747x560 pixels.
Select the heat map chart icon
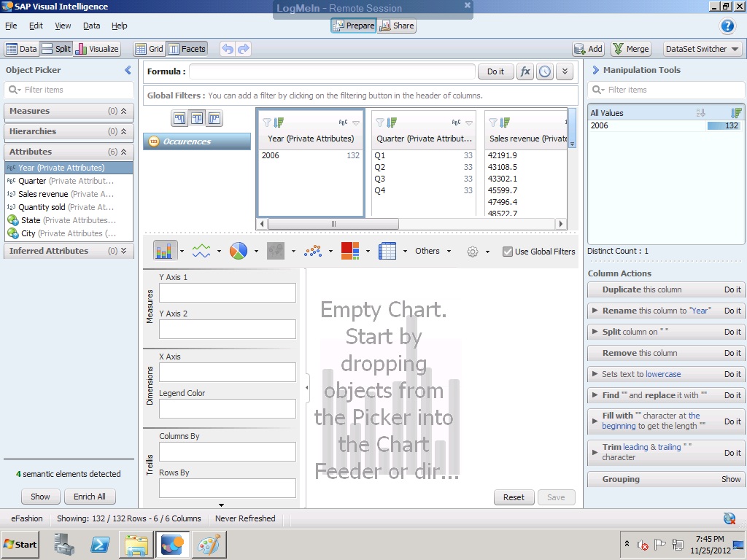pyautogui.click(x=350, y=251)
